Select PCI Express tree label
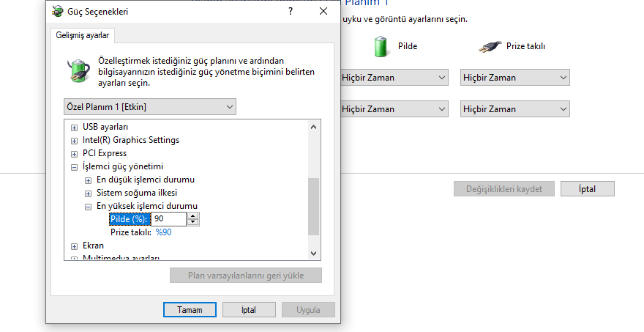The width and height of the screenshot is (644, 332). 105,153
